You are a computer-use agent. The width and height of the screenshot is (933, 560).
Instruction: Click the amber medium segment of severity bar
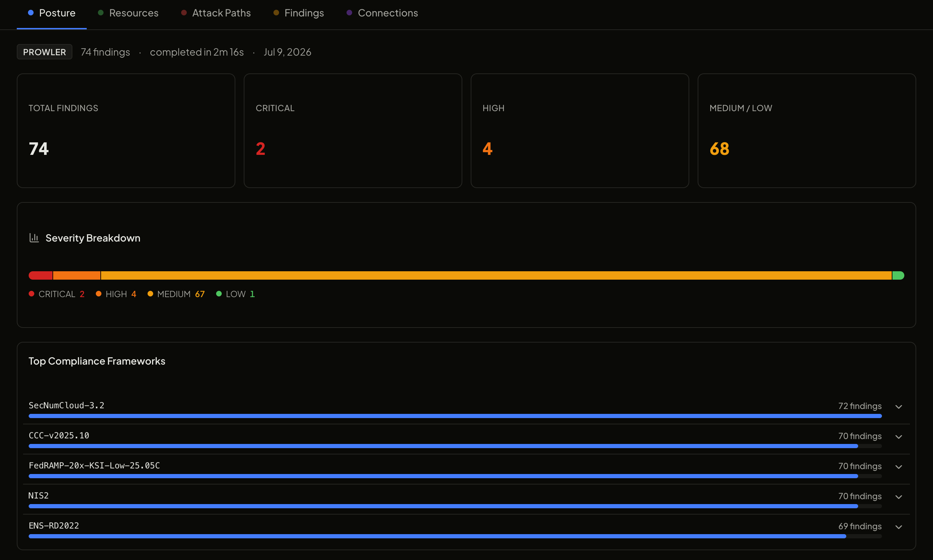click(496, 275)
